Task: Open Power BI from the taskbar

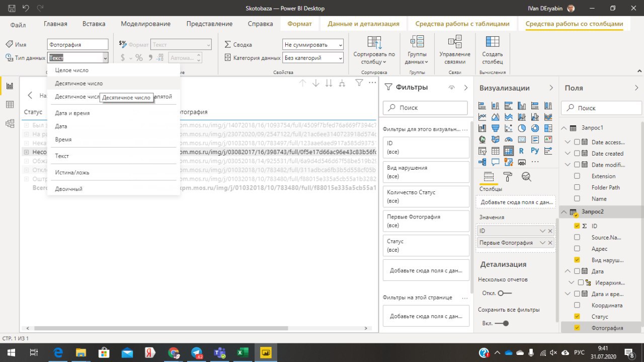Action: 265,353
